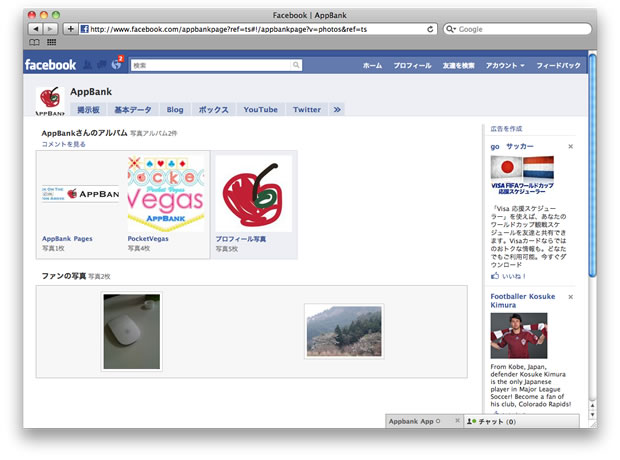This screenshot has height=460, width=620.
Task: Open Footballer Kosuke Kimura ad title
Action: 523,301
